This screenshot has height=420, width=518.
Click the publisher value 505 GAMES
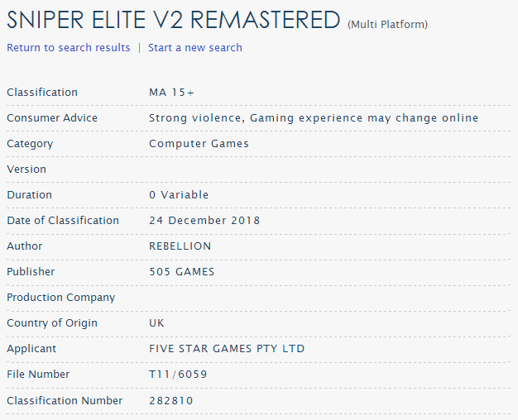[181, 272]
